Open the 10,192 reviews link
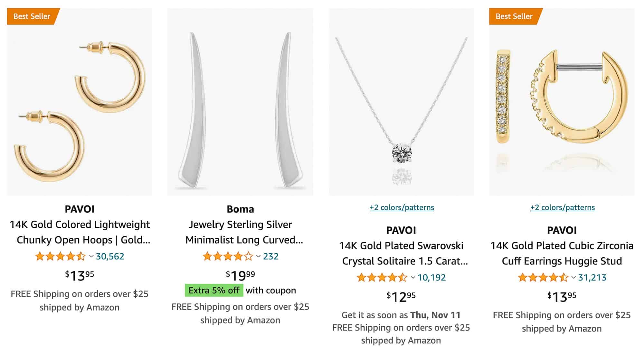Viewport: 644px width, 347px height. [432, 278]
